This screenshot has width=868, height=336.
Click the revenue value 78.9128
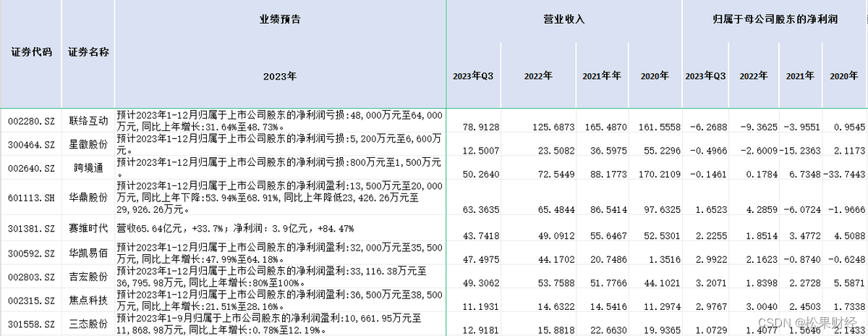click(480, 126)
